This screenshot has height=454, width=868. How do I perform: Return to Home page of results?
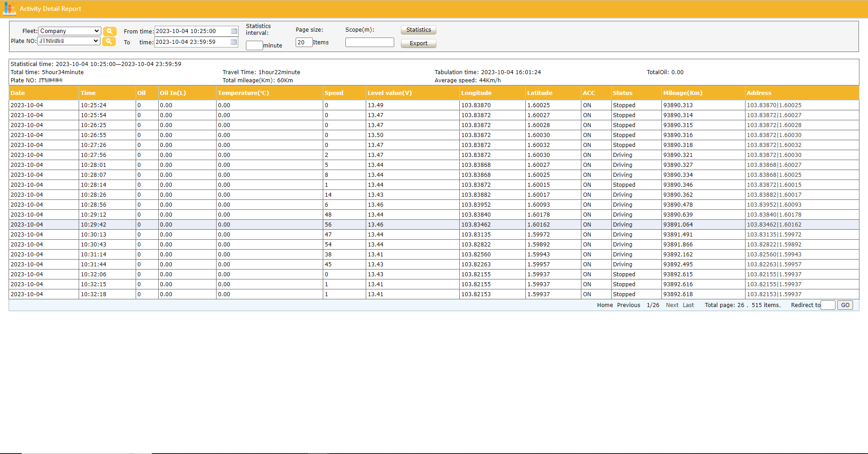click(604, 305)
